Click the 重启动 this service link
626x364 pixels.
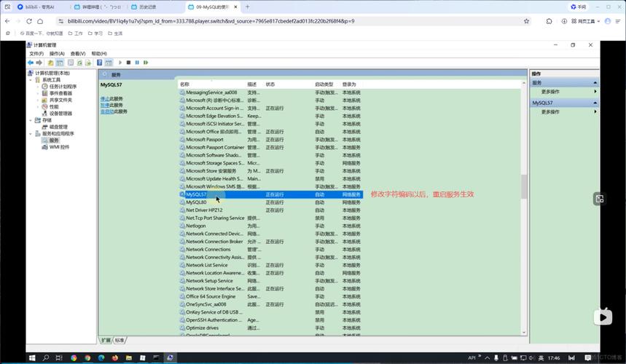[x=107, y=111]
